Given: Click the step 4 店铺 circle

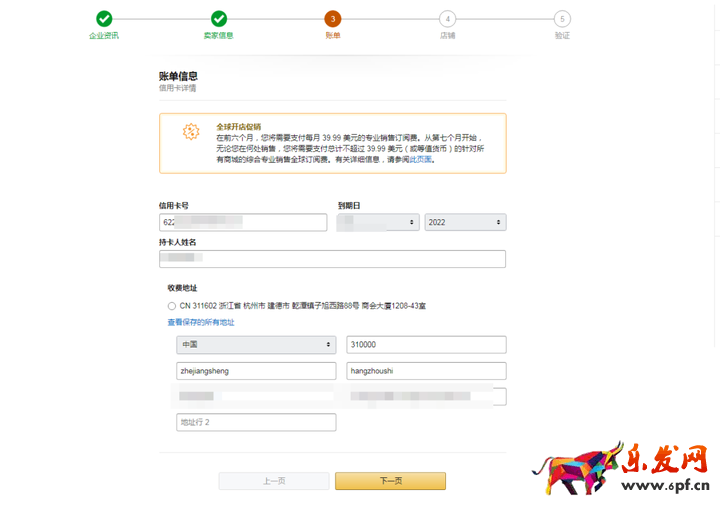Looking at the screenshot, I should (x=447, y=19).
